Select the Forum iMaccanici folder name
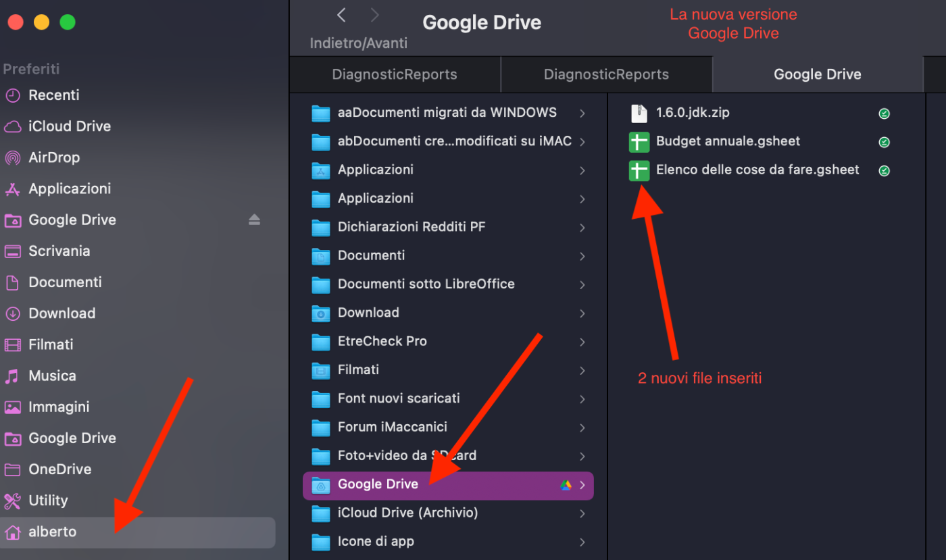 click(x=393, y=427)
